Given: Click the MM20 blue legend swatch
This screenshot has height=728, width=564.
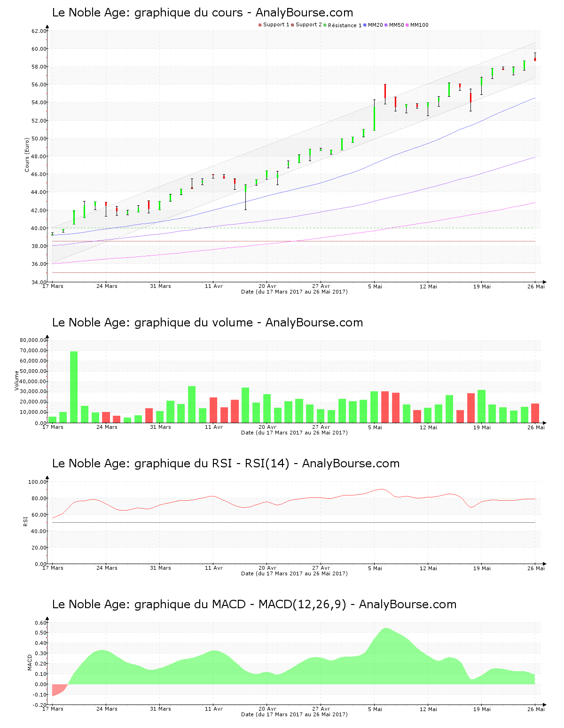Looking at the screenshot, I should coord(365,25).
